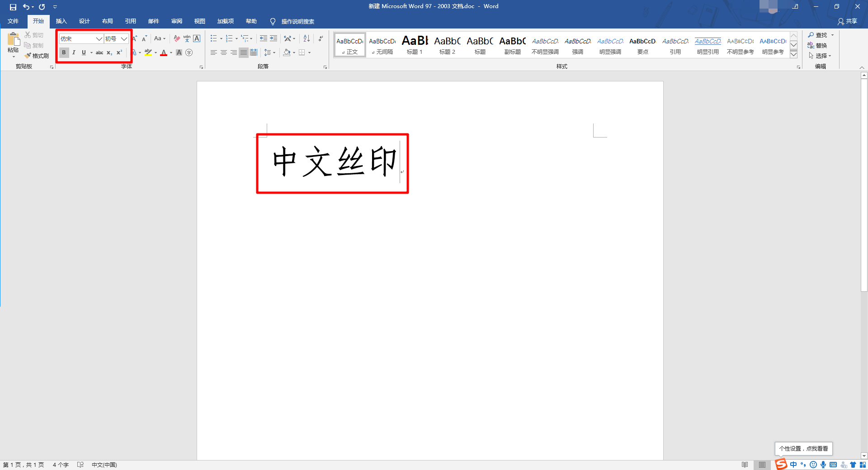
Task: Switch to print layout view in the status bar
Action: coord(762,465)
